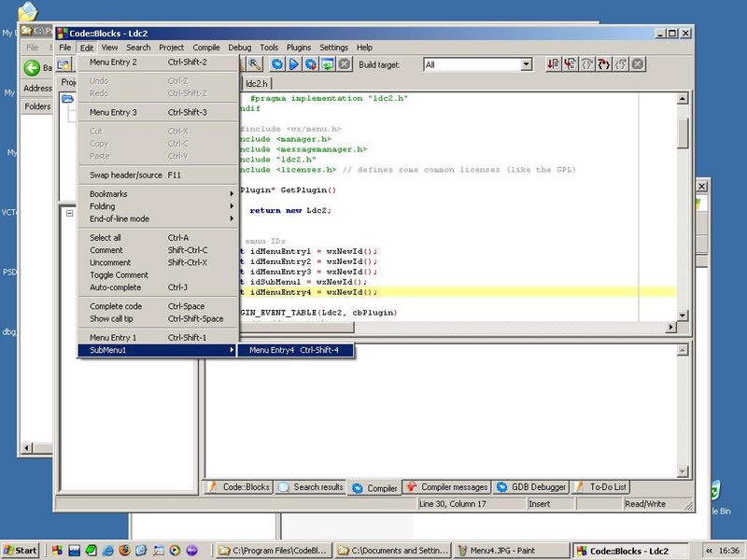Click the New file toolbar icon
This screenshot has width=747, height=560.
pyautogui.click(x=63, y=64)
